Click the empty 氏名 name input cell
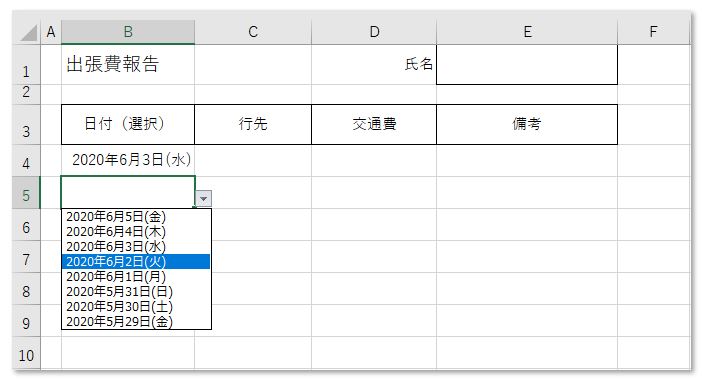The image size is (702, 379). point(527,64)
